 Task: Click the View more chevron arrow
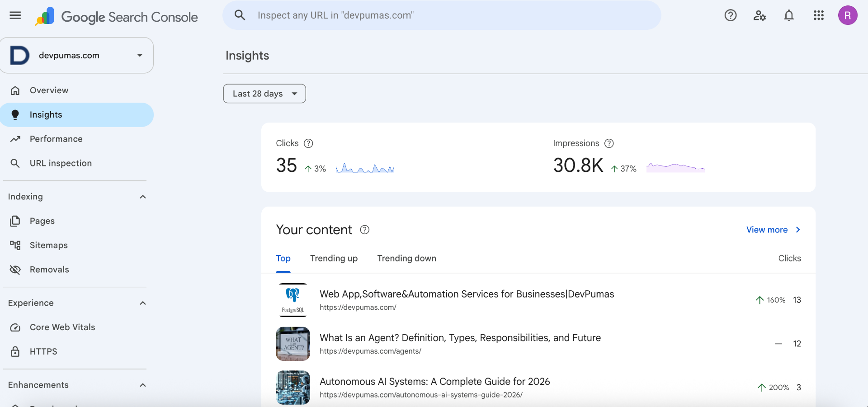pyautogui.click(x=798, y=230)
